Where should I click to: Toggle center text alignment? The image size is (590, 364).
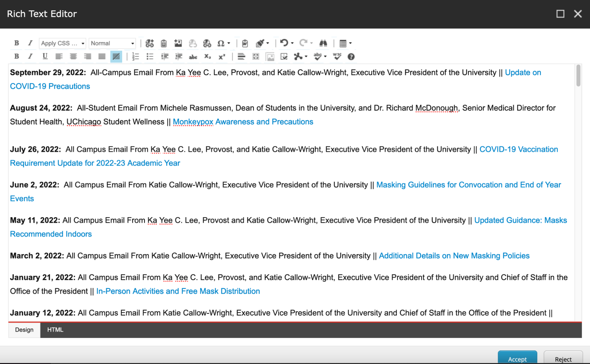(73, 57)
